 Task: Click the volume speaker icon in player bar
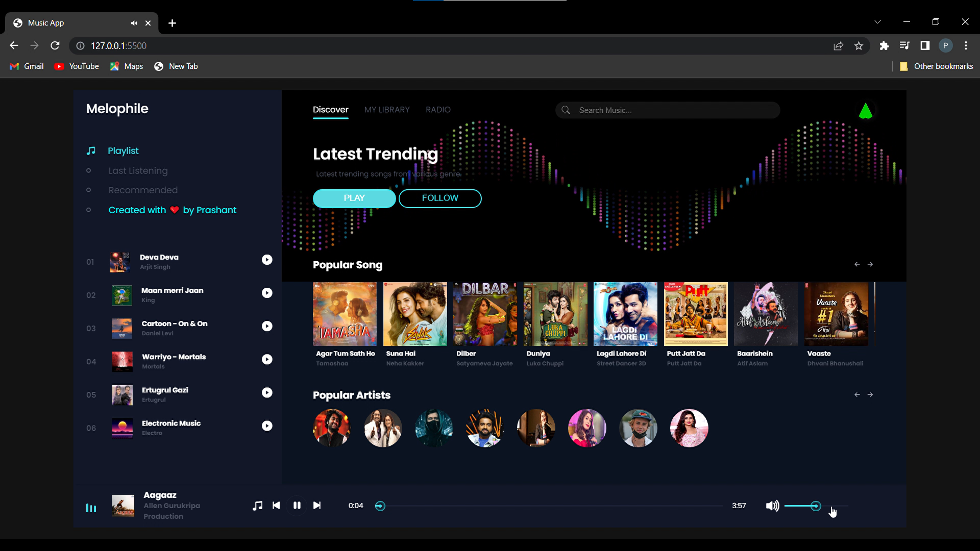pos(771,506)
